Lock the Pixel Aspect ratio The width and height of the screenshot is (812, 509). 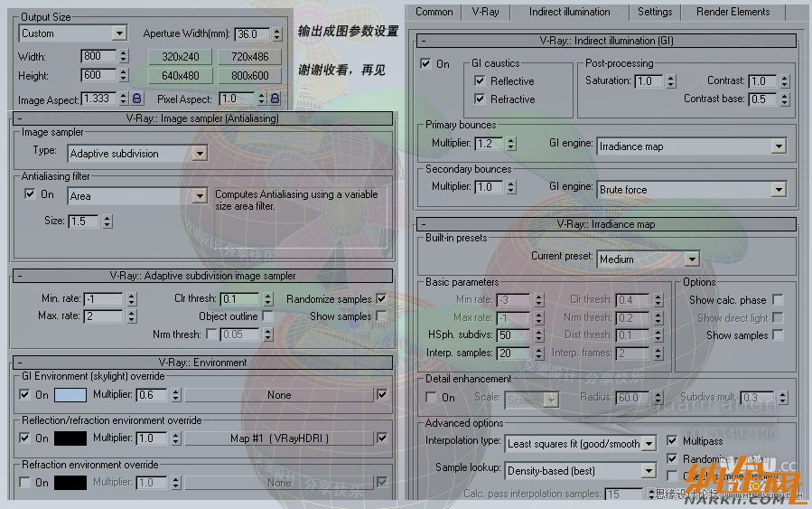click(275, 98)
